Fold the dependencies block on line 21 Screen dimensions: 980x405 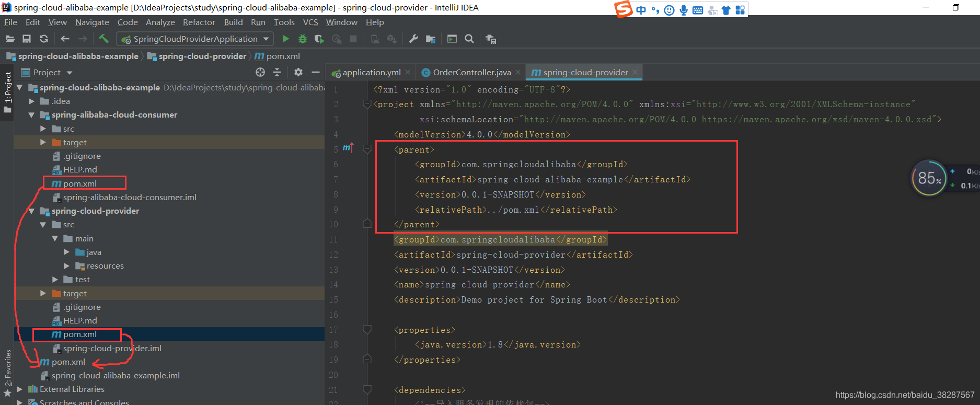[367, 390]
